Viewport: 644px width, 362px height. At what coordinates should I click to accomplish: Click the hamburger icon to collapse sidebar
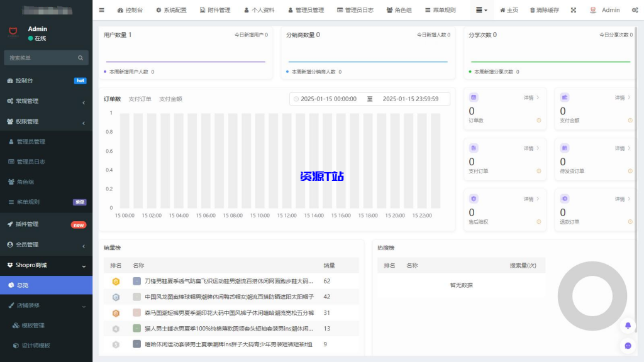pyautogui.click(x=101, y=9)
